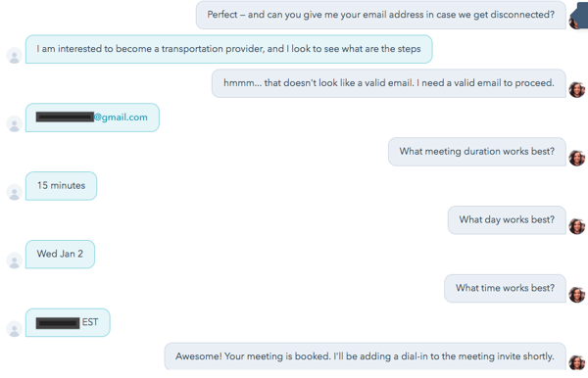588x378 pixels.
Task: Click agent avatar beside meeting booked message
Action: click(577, 362)
